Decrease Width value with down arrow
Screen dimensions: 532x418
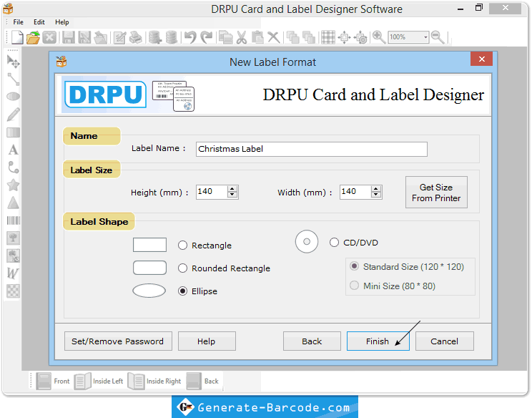pyautogui.click(x=376, y=195)
